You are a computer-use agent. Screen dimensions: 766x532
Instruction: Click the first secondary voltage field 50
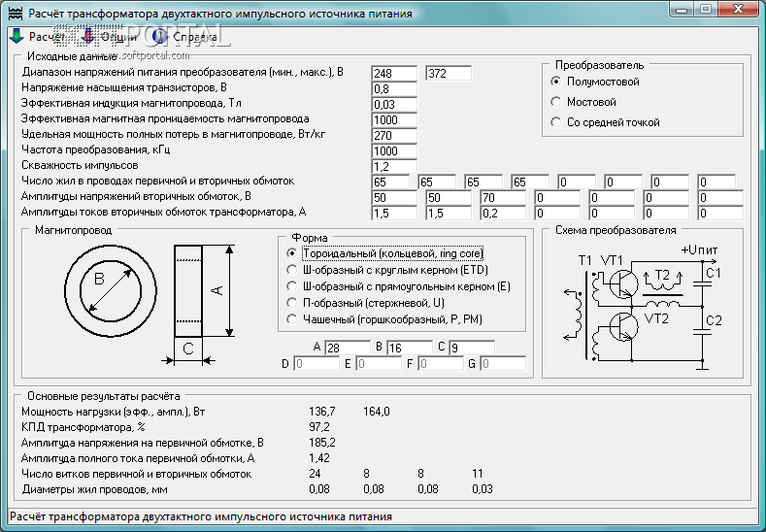(394, 198)
